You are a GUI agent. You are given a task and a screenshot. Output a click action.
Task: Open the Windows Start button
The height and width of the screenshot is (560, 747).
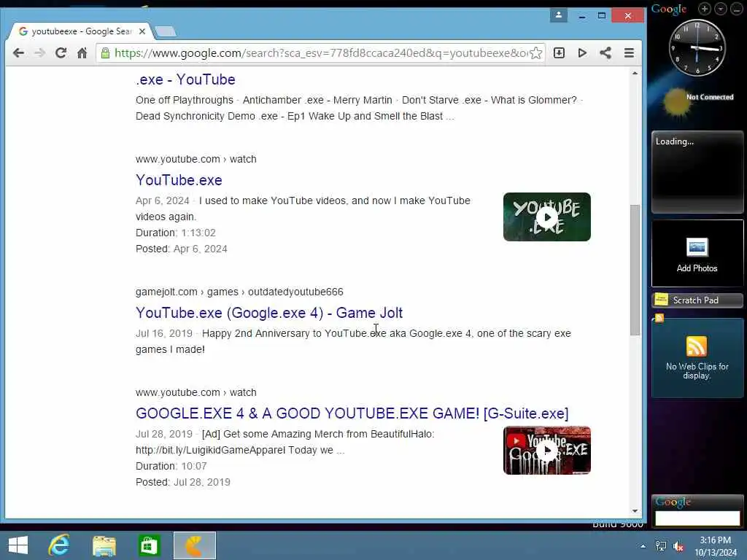[x=18, y=545]
